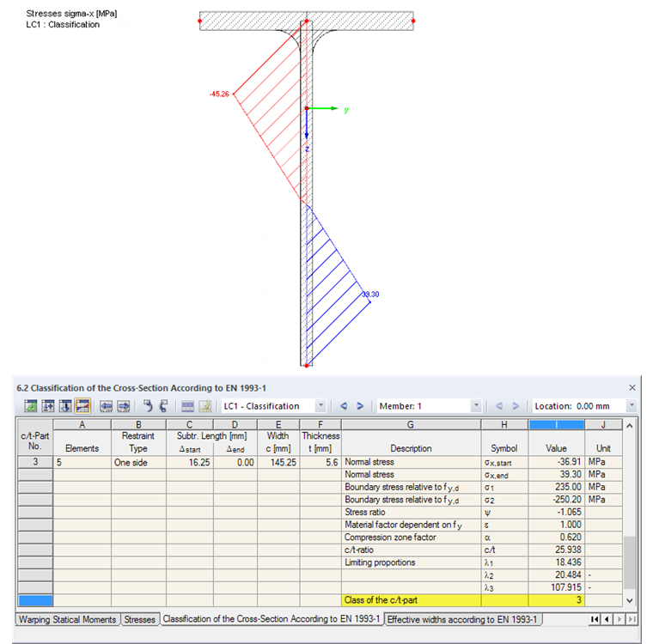This screenshot has width=653, height=644.
Task: Jump to first tab with tab-scroll arrow
Action: click(x=595, y=619)
